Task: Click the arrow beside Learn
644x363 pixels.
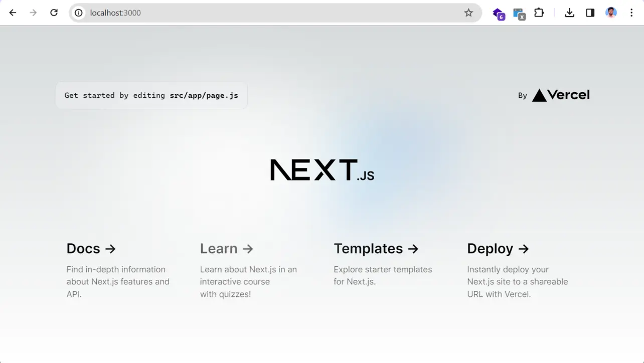Action: [248, 249]
